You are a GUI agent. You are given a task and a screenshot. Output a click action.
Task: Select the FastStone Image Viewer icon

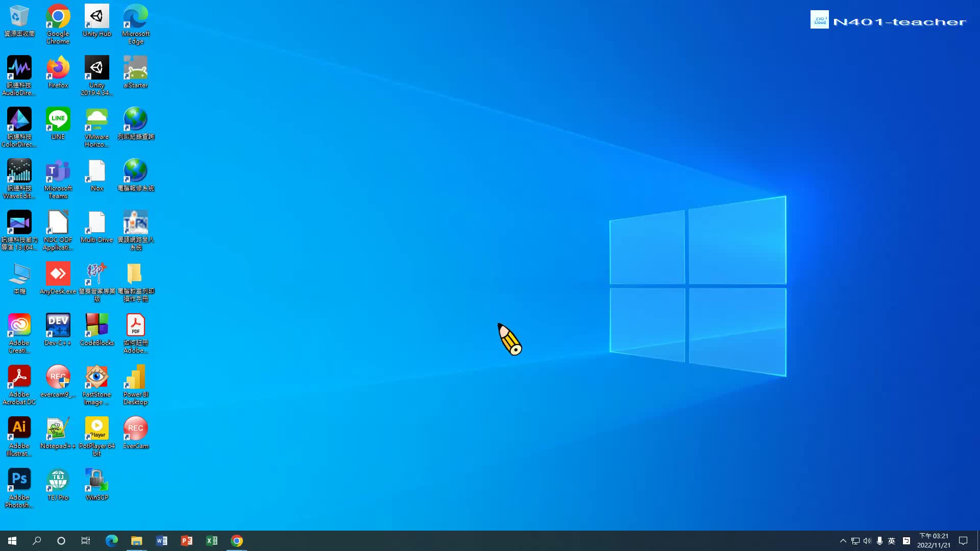click(97, 385)
